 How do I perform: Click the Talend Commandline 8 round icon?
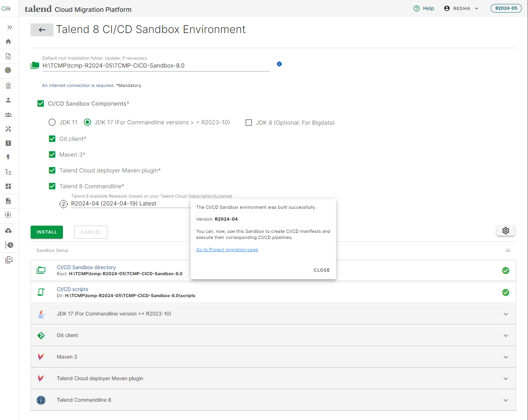[x=41, y=400]
